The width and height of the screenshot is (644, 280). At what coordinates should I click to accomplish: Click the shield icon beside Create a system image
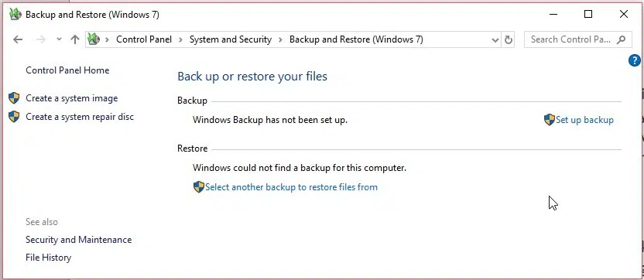tap(14, 98)
